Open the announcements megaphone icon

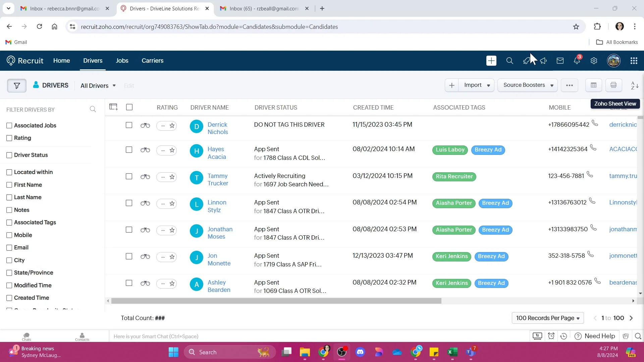click(x=543, y=61)
